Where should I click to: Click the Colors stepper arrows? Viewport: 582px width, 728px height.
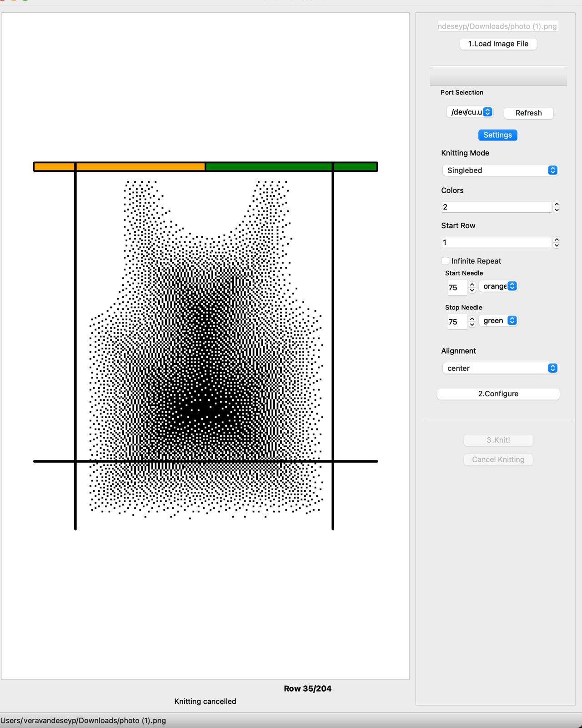pyautogui.click(x=556, y=207)
